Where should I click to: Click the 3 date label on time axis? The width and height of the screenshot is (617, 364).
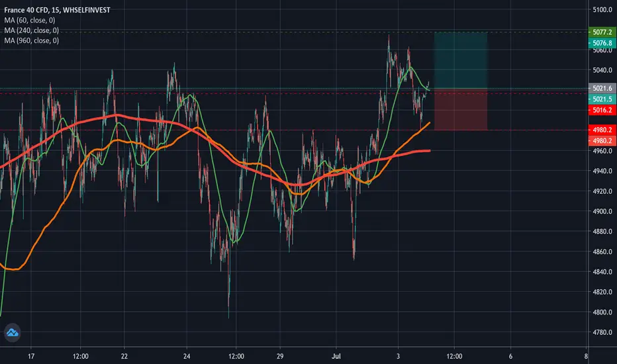point(398,356)
